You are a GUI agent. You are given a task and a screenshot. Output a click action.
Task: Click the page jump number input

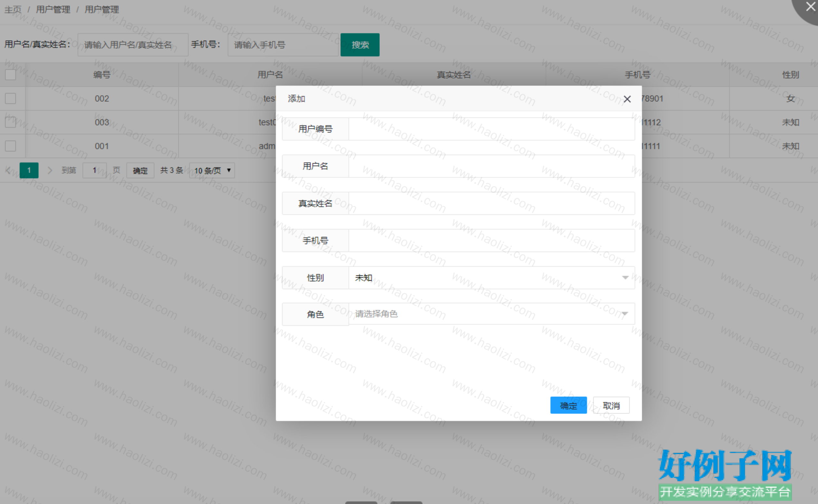(x=95, y=170)
